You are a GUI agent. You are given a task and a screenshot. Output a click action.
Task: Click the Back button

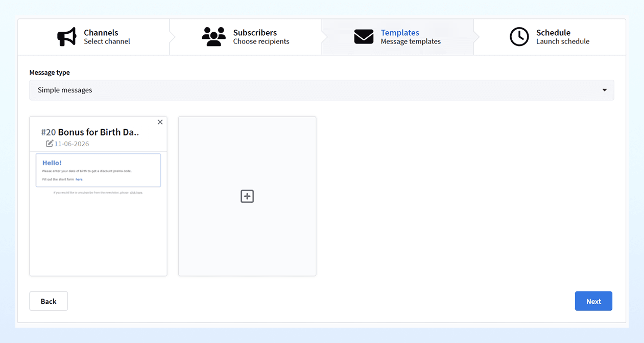pos(49,301)
